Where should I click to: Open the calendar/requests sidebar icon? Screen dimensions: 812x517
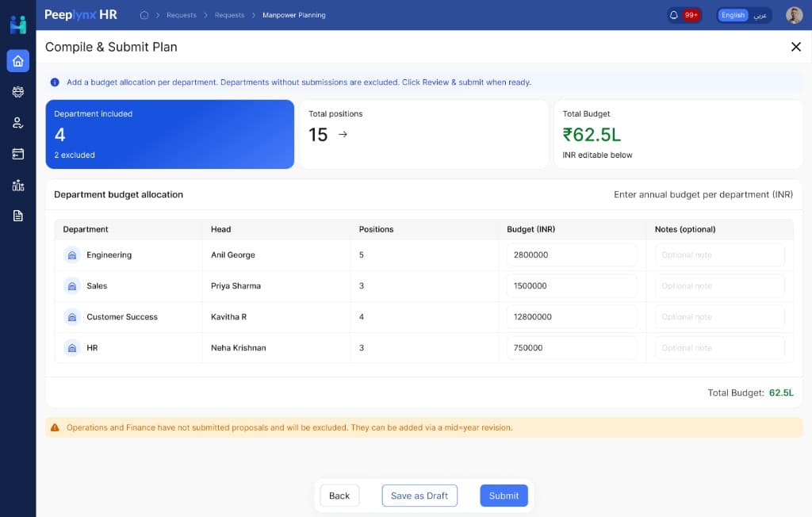pos(18,154)
